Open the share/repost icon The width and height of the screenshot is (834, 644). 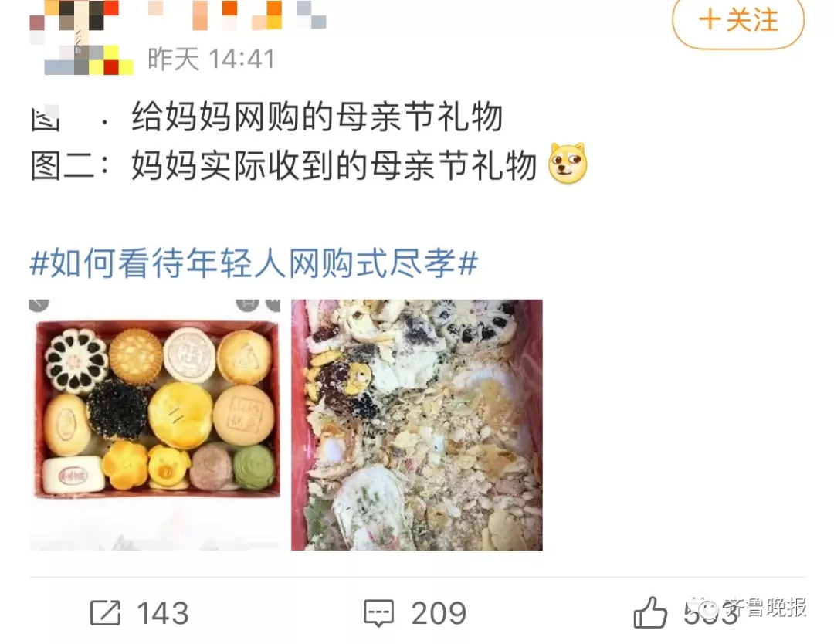(x=105, y=612)
